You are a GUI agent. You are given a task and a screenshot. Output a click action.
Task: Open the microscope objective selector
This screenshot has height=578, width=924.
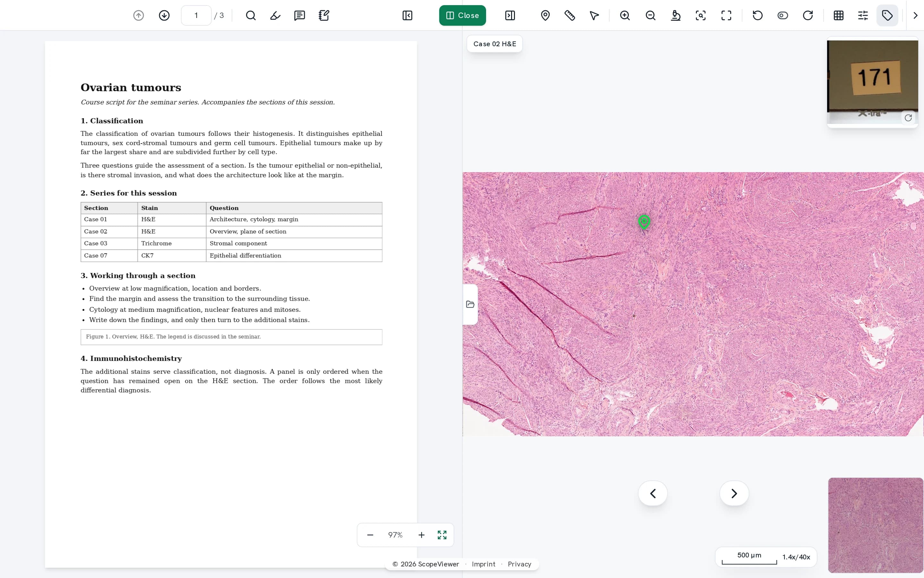click(676, 15)
